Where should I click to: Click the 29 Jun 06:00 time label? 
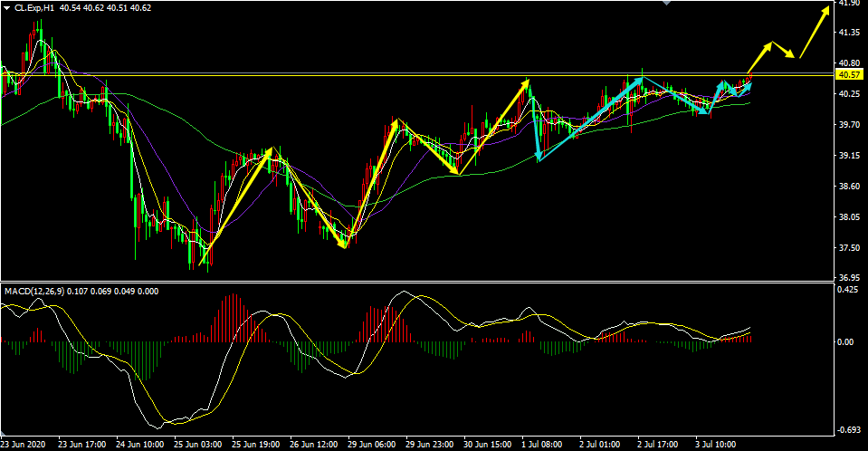[371, 445]
